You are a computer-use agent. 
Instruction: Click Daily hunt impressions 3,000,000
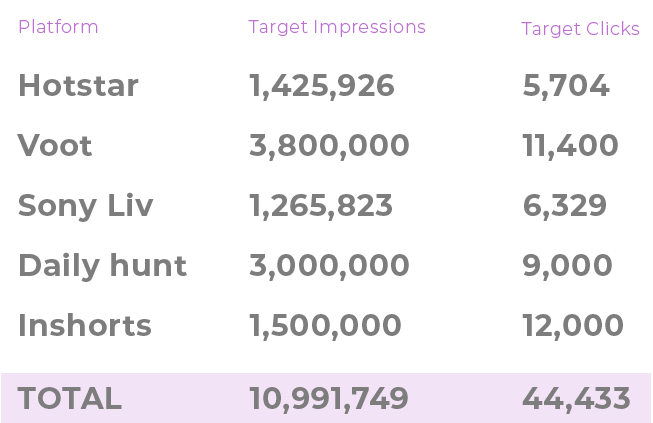(x=329, y=266)
